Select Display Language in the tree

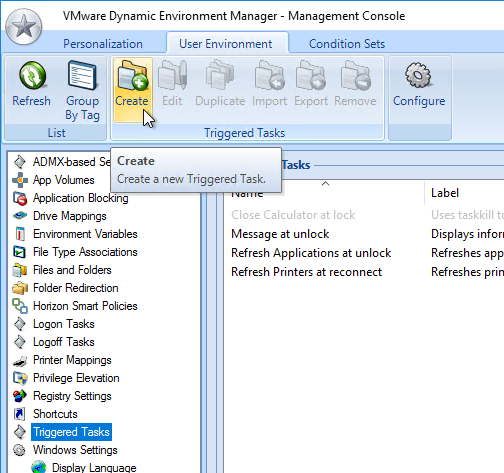94,467
